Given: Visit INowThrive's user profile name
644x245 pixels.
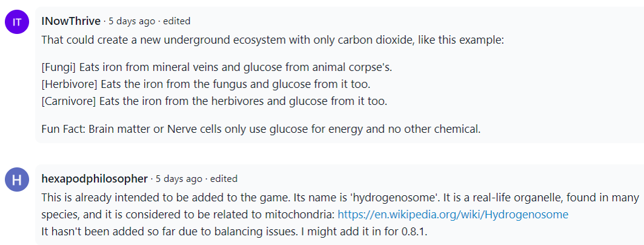Looking at the screenshot, I should click(71, 21).
